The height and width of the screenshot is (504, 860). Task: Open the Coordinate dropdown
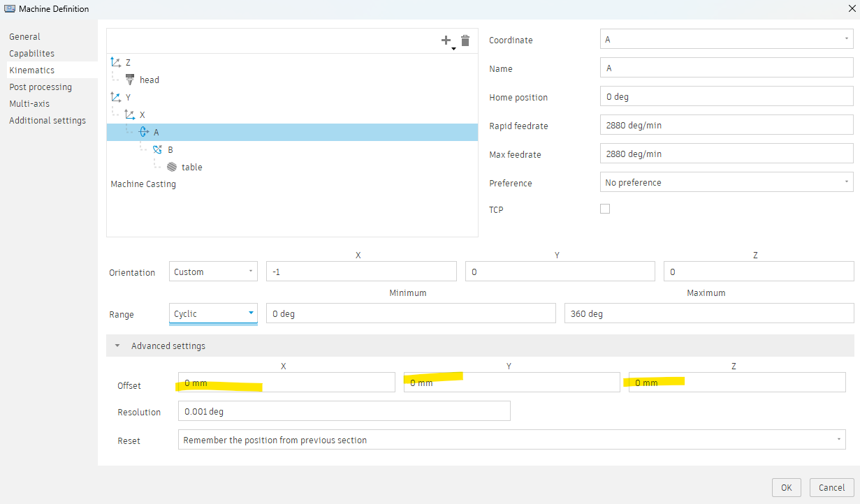tap(847, 40)
